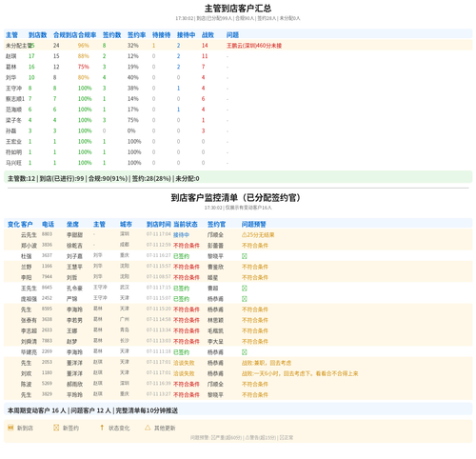This screenshot has width=476, height=459.
Task: Click the 待接待 column header
Action: 162,35
